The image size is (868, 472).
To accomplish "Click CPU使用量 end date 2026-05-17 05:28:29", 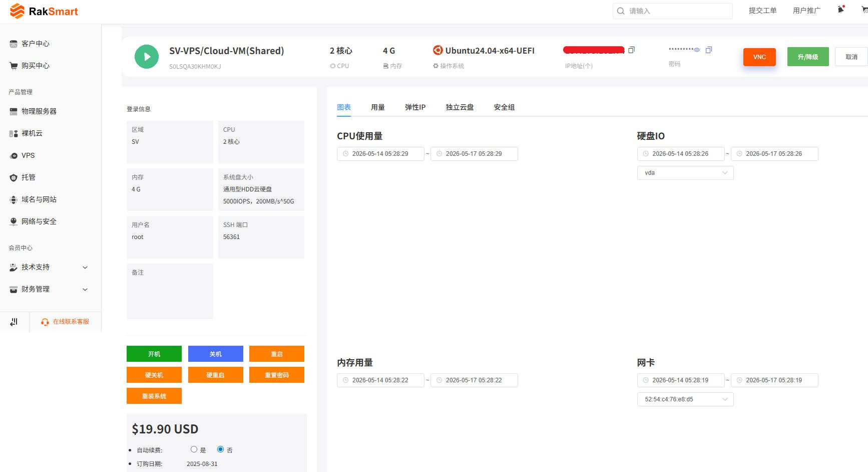I will (474, 154).
